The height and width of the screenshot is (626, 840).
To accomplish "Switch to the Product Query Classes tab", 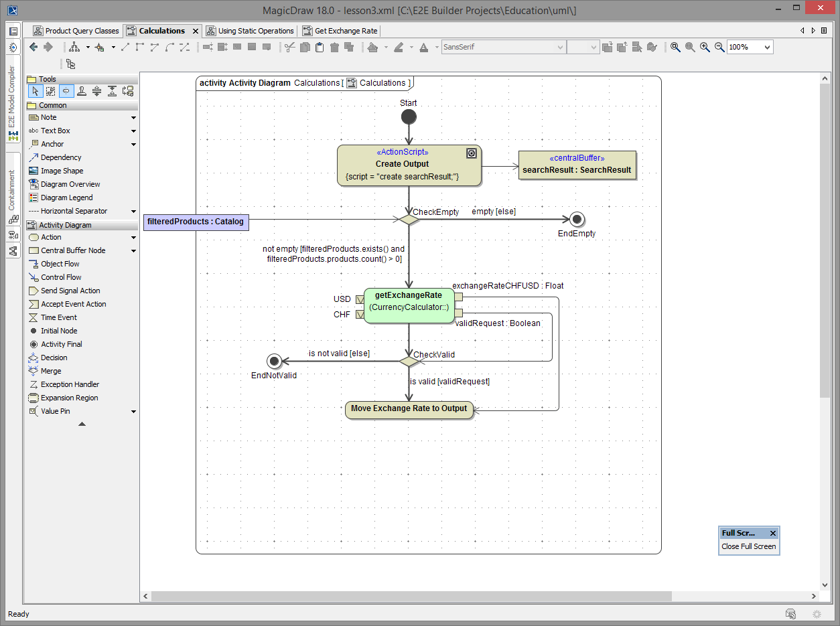I will [x=76, y=31].
